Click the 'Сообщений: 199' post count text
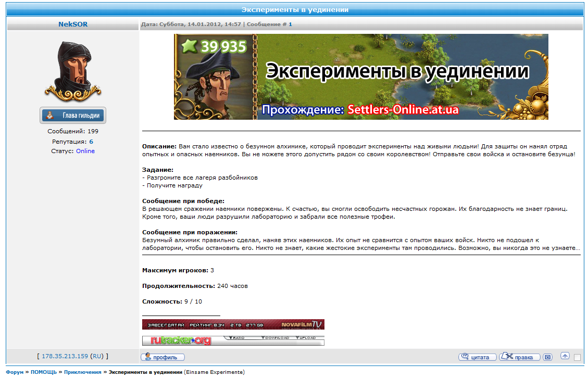588x378 pixels. click(x=73, y=132)
